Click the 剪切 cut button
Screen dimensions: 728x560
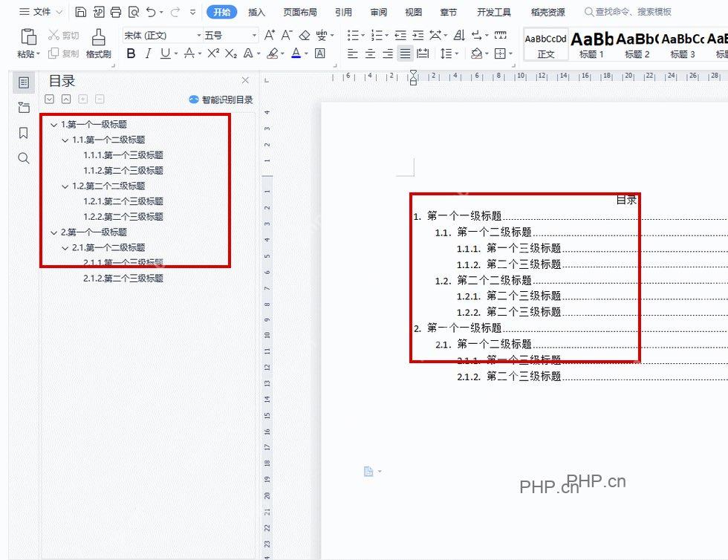(x=64, y=35)
